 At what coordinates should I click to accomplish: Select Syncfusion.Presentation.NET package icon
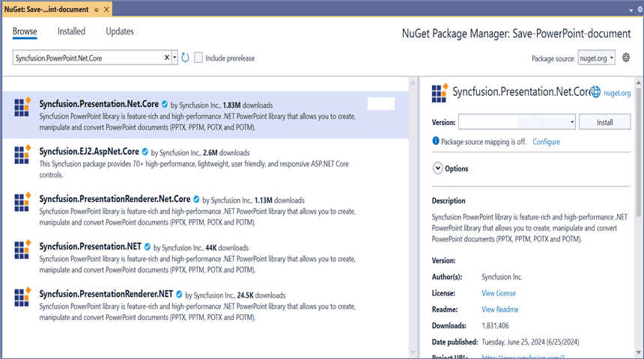(22, 250)
